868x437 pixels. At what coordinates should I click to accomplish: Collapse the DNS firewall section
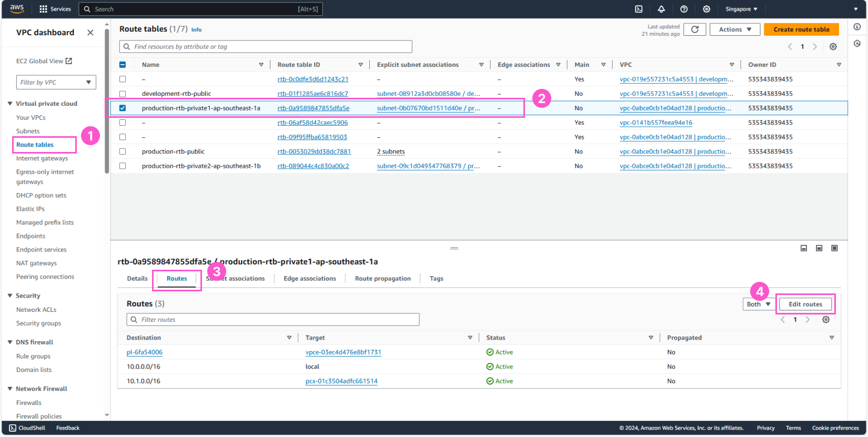[x=10, y=342]
